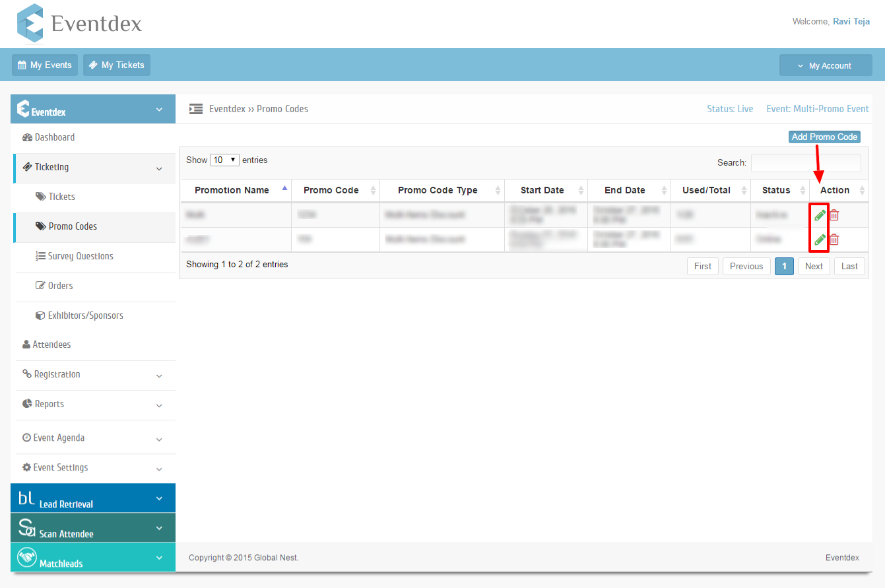This screenshot has width=885, height=588.
Task: Sort by Status arrow icon
Action: 803,190
